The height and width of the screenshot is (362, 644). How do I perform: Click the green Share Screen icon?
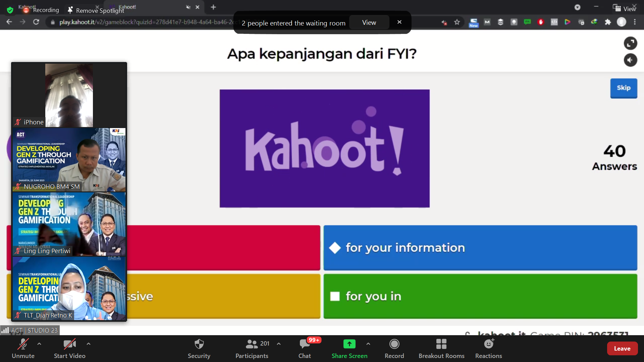pos(349,344)
